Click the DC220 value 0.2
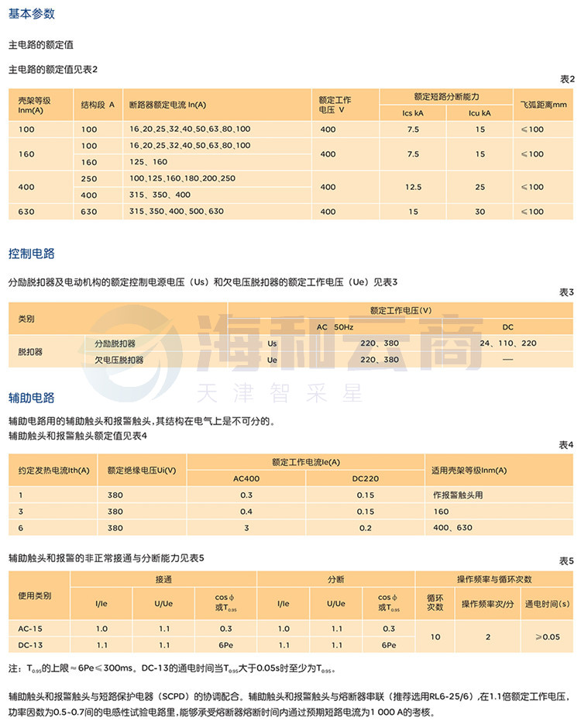 365,528
